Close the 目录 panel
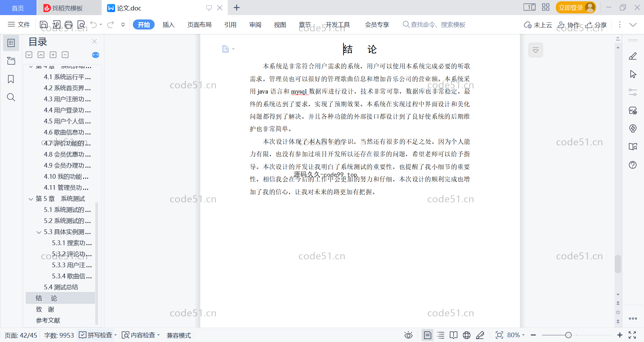Viewport: 644px width, 342px height. coord(95,42)
